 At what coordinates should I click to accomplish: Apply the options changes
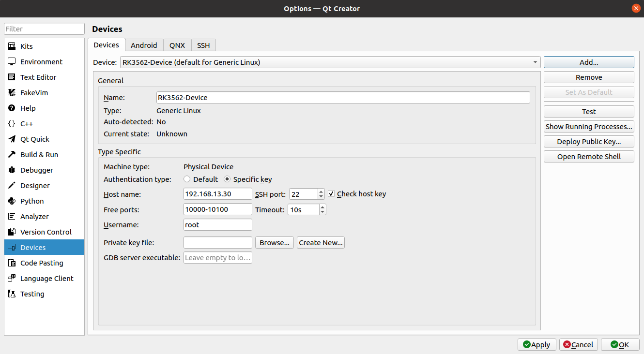pyautogui.click(x=537, y=345)
